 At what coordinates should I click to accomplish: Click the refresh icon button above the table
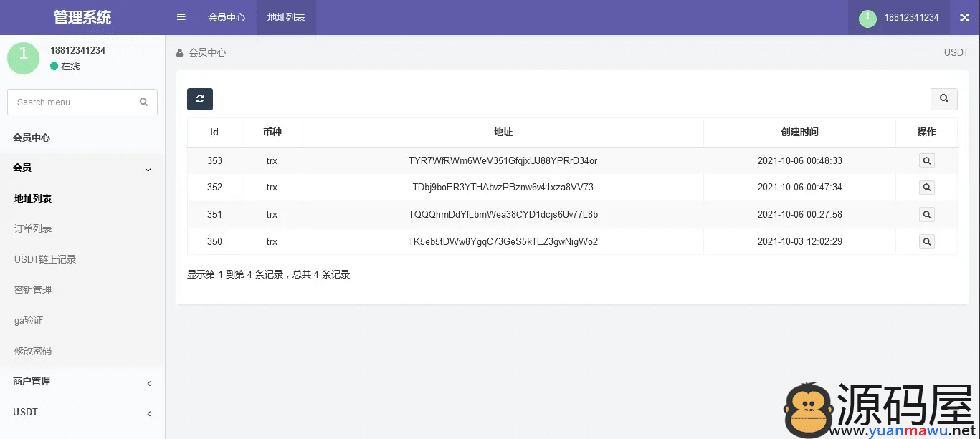200,99
